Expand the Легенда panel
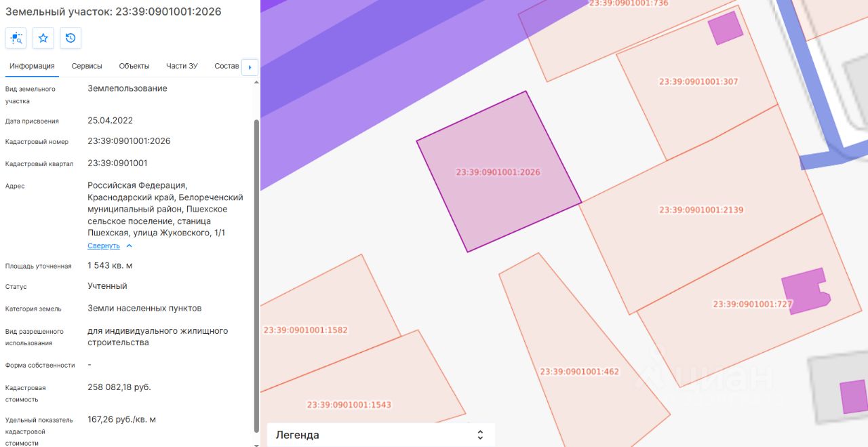Viewport: 868px width, 447px height. [x=480, y=435]
